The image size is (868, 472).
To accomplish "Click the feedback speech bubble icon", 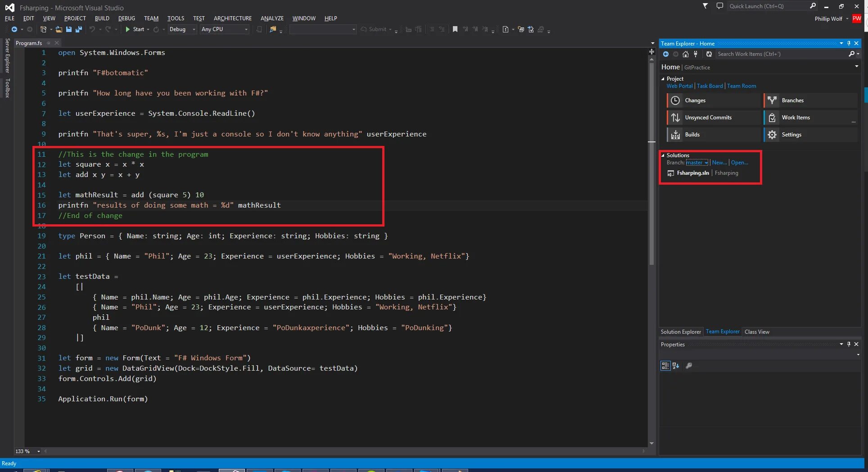I will click(720, 6).
